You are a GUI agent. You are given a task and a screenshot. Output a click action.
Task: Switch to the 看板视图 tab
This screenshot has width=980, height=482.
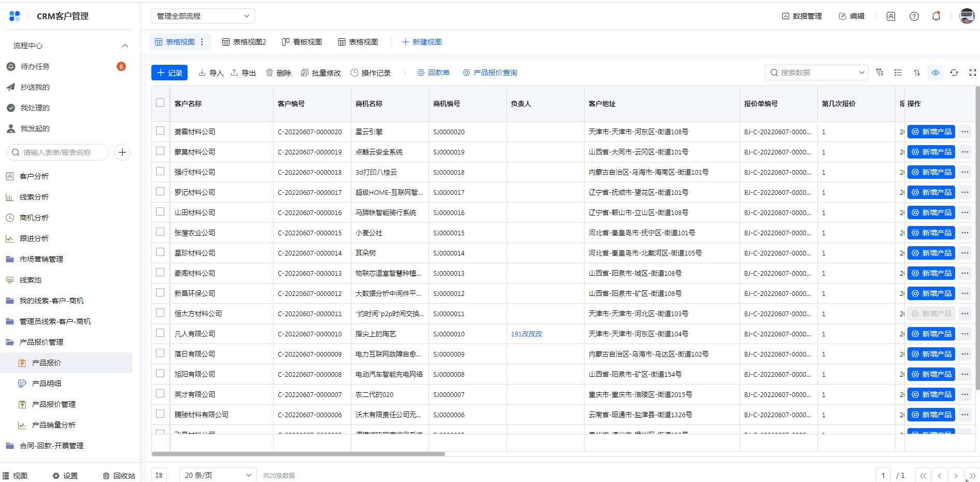(302, 42)
